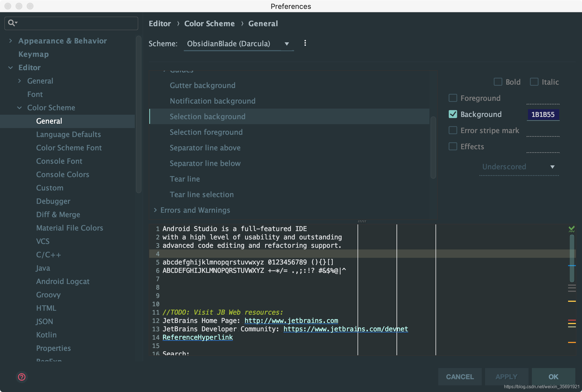This screenshot has height=392, width=582.
Task: Open the JetBrains home page hyperlink
Action: [291, 320]
